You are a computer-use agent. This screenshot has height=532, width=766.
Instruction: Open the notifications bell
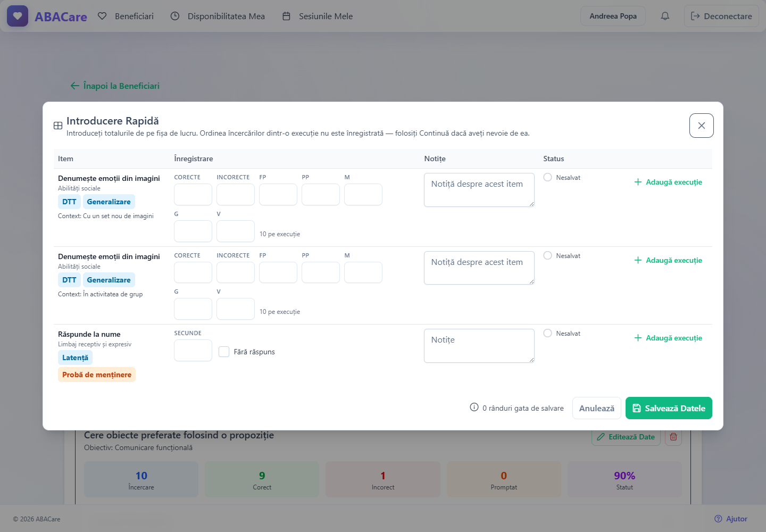click(665, 16)
